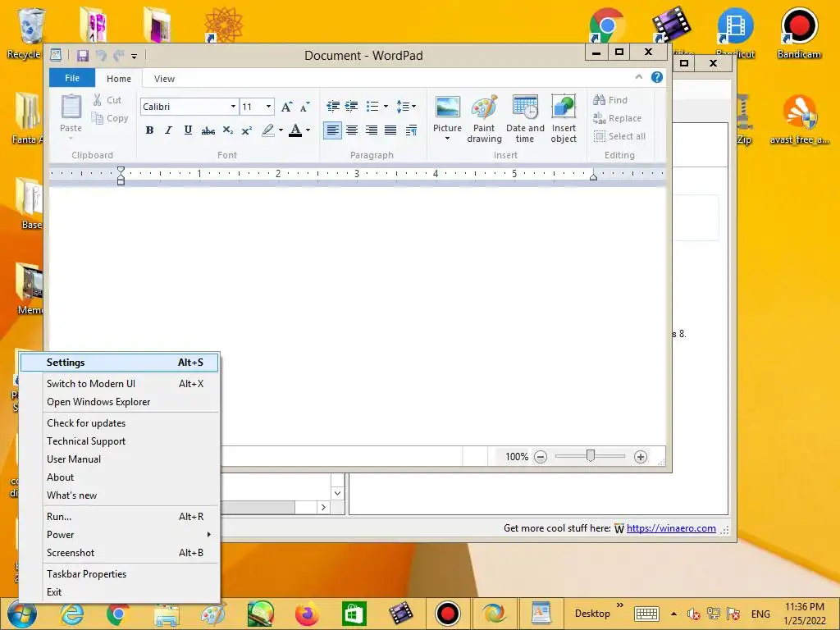840x630 pixels.
Task: Open the Windows Store taskbar icon
Action: tap(354, 614)
